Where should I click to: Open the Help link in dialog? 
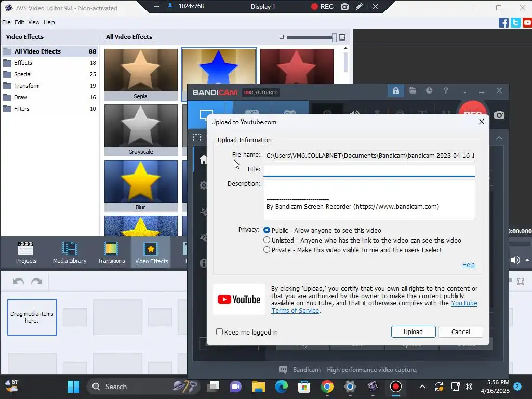tap(468, 264)
